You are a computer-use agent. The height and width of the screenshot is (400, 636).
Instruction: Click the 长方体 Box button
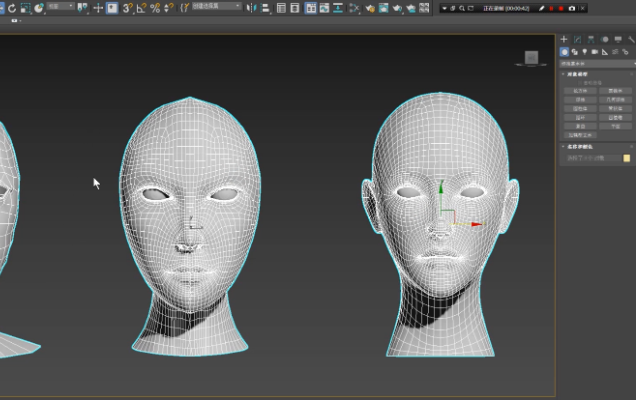point(579,90)
